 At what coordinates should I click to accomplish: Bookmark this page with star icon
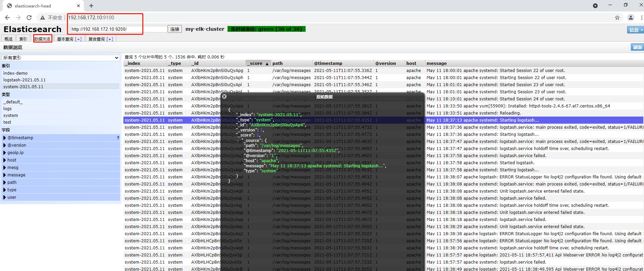click(x=617, y=18)
